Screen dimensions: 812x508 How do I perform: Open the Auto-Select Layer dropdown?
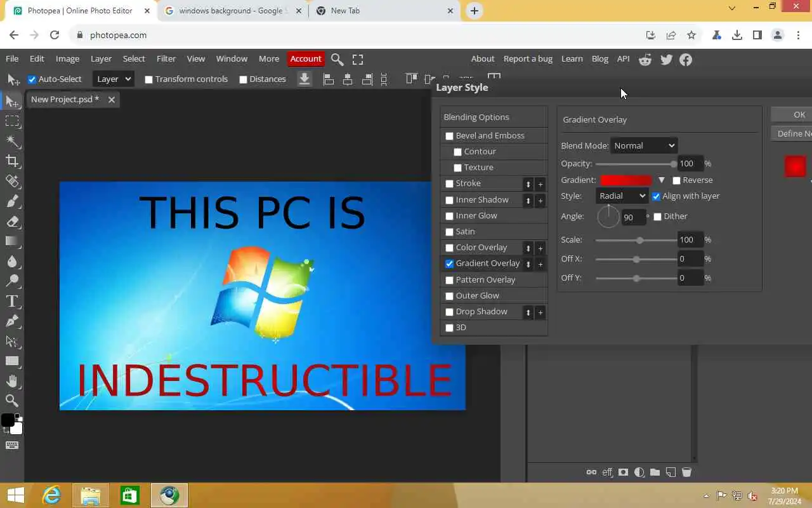tap(114, 79)
